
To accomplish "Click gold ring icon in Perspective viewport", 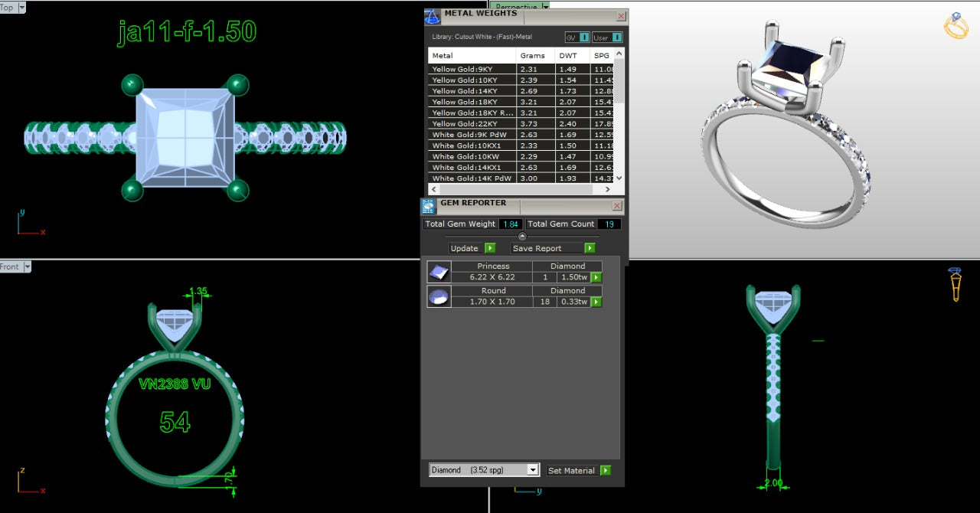I will [956, 25].
